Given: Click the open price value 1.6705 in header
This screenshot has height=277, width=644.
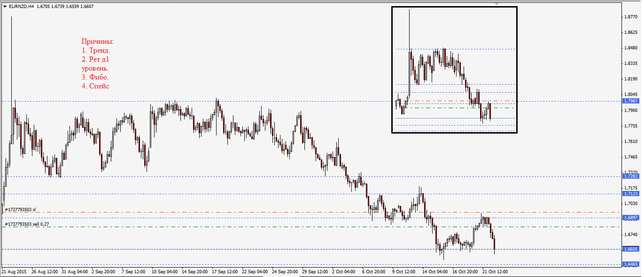Looking at the screenshot, I should [x=43, y=7].
